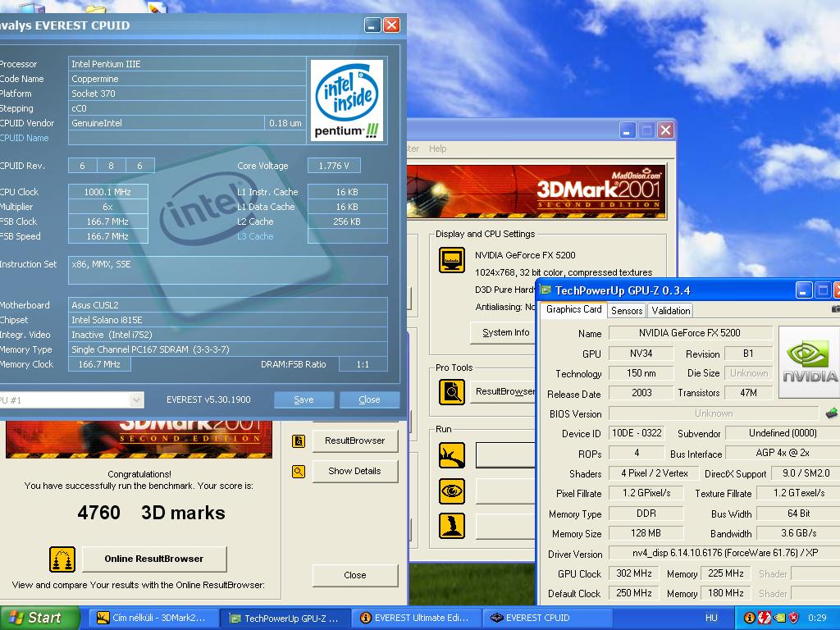Click the Show Details magnifier icon

pos(299,472)
